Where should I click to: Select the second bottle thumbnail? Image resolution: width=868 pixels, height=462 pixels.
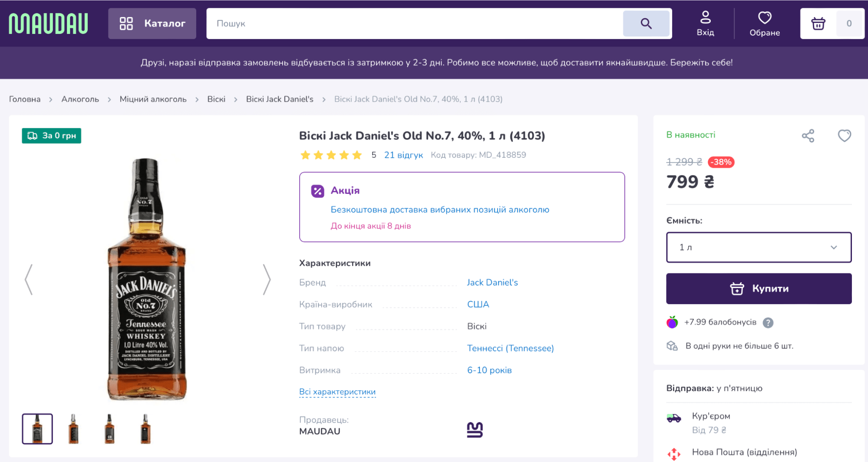(73, 429)
